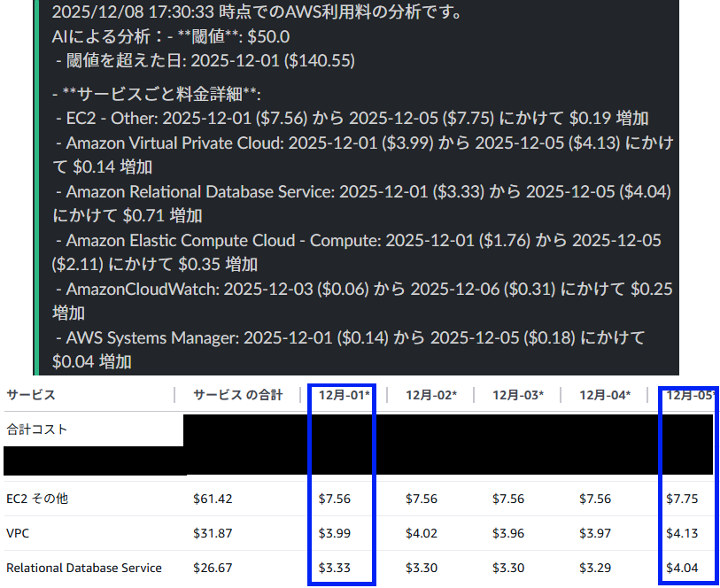Select the RDS total cost $26.67
Screen dimensions: 720x588
[213, 568]
